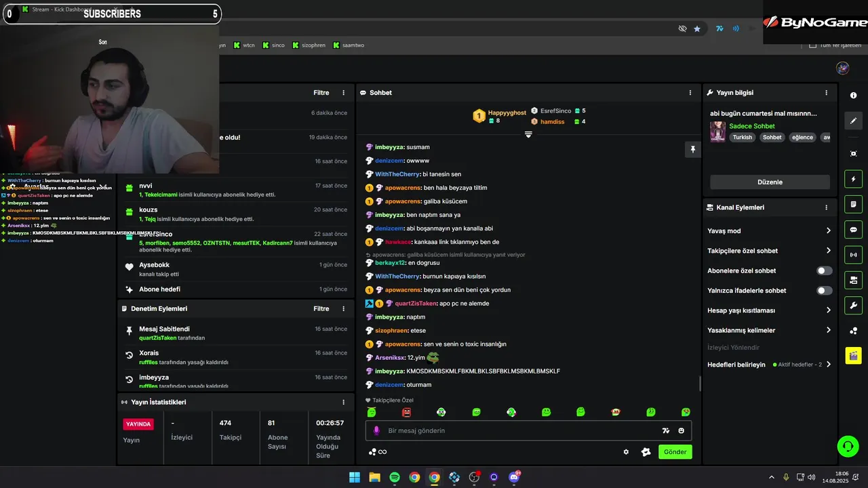Image resolution: width=868 pixels, height=488 pixels.
Task: Collapse the leaderboard arrow below Happyyghost
Action: 528,134
